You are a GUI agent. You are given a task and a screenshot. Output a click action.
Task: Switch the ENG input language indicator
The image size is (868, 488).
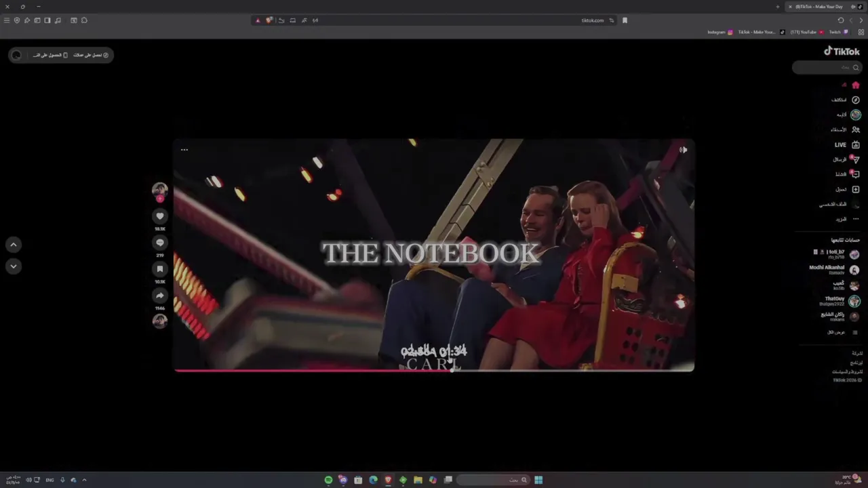tap(50, 480)
